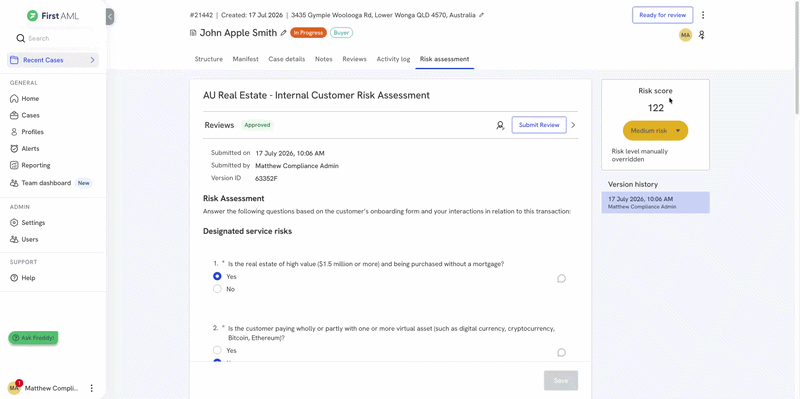Image resolution: width=800 pixels, height=399 pixels.
Task: Go to Profiles in the sidebar
Action: tap(33, 132)
